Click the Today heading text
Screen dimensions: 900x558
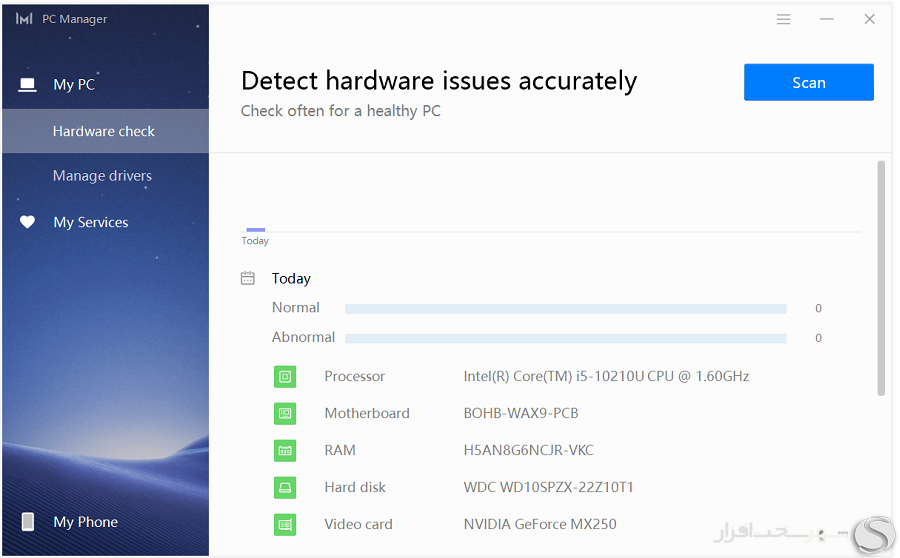(x=291, y=278)
